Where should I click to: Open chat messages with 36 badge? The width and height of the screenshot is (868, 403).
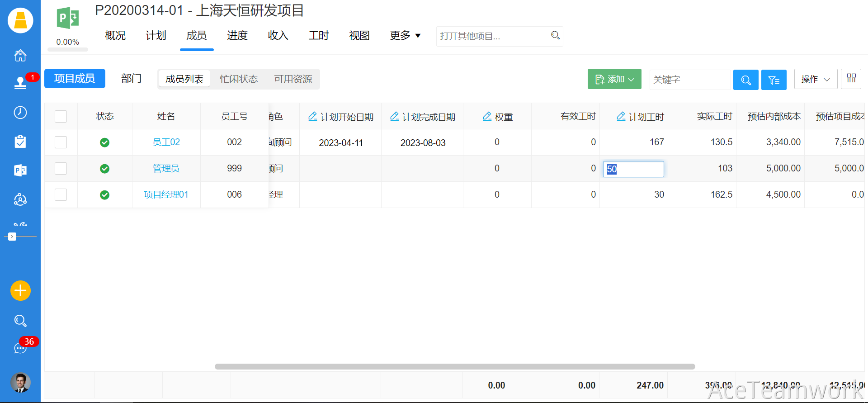(x=20, y=348)
